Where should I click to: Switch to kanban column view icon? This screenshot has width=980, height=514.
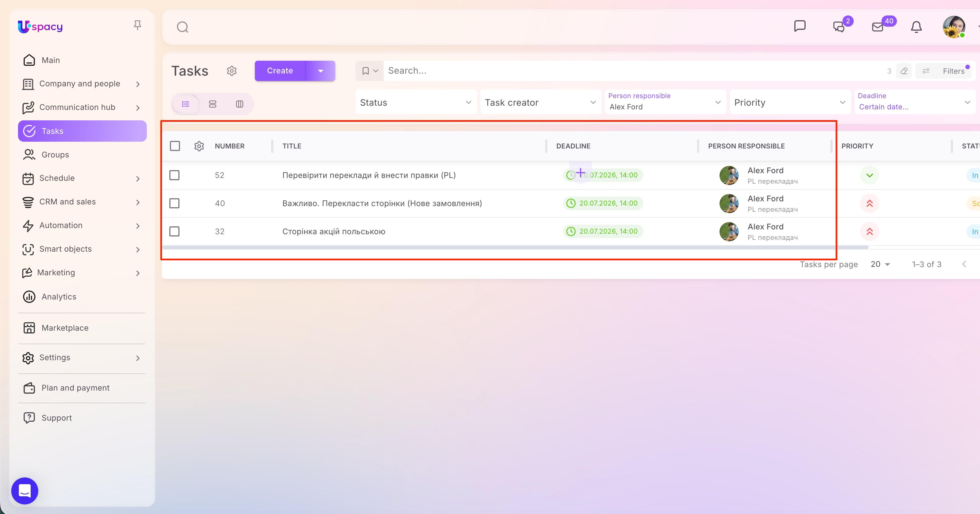240,104
